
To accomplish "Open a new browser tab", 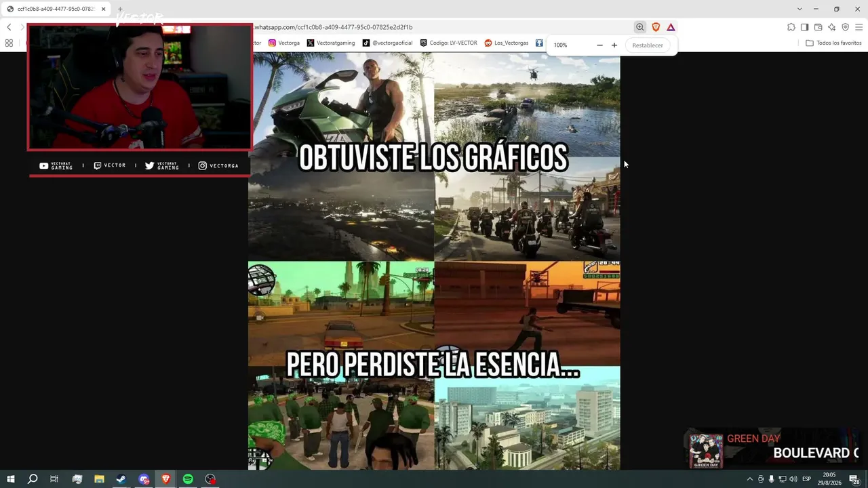I will pos(120,9).
